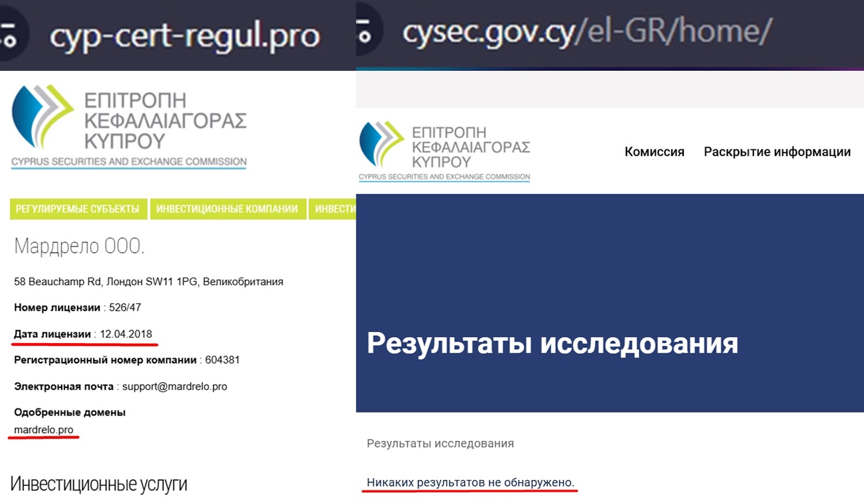Click the Регистрационный номер компании 604381 line
The width and height of the screenshot is (864, 504).
pos(127,360)
